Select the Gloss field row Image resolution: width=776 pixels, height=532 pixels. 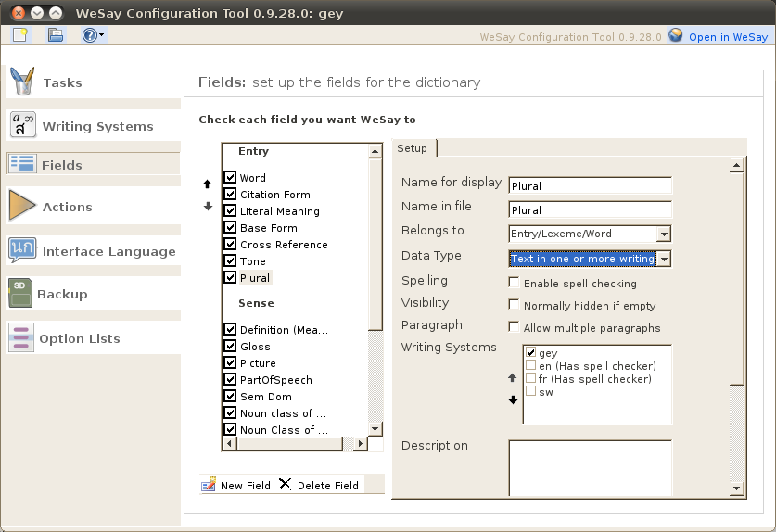point(255,347)
